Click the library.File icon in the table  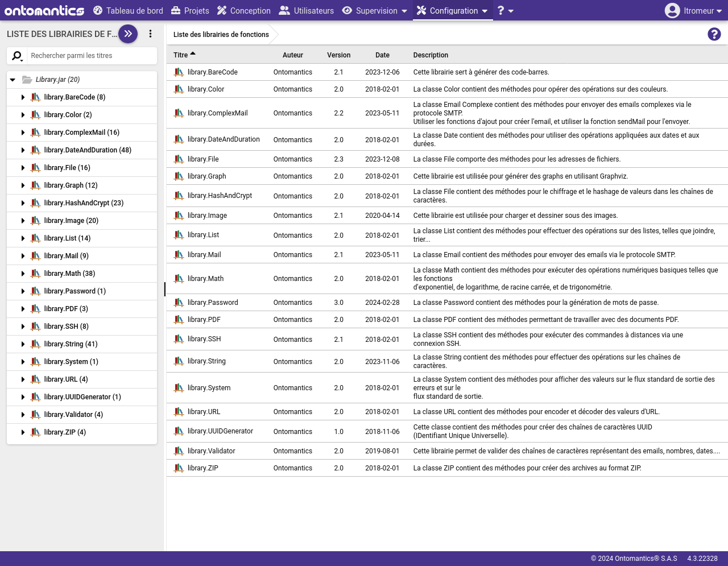pos(179,159)
